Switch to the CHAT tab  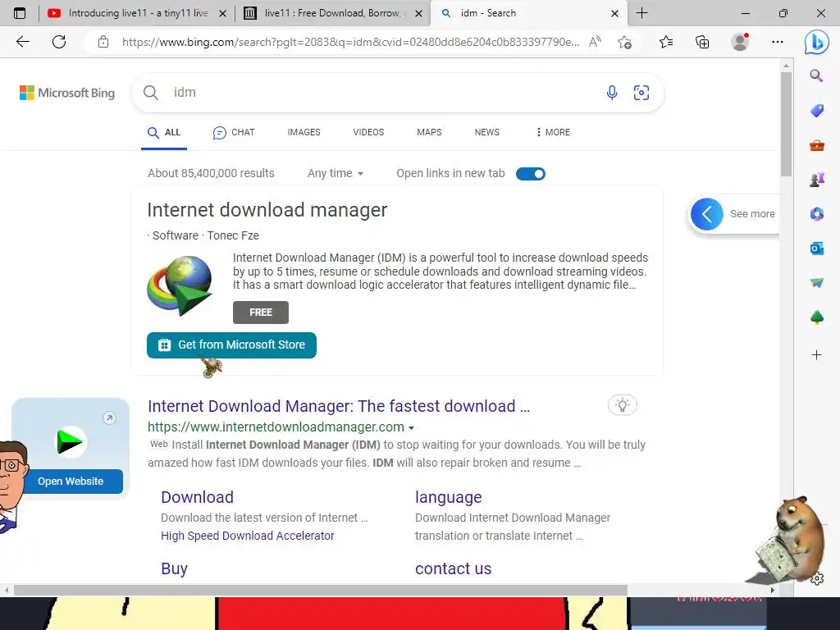point(234,132)
